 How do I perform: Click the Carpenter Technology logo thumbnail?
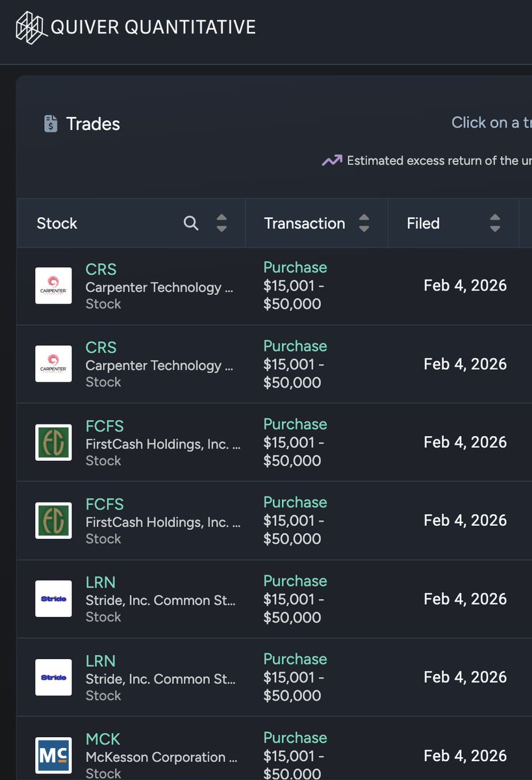tap(53, 286)
